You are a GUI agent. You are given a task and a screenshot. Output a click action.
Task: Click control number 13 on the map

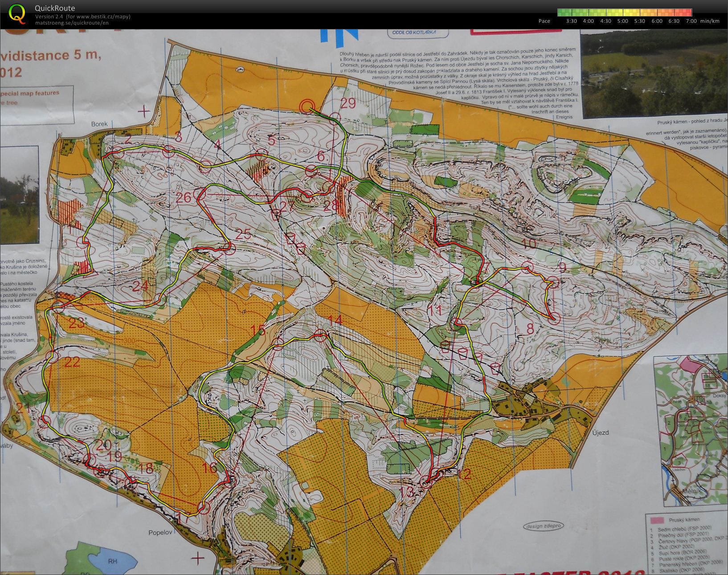click(407, 492)
